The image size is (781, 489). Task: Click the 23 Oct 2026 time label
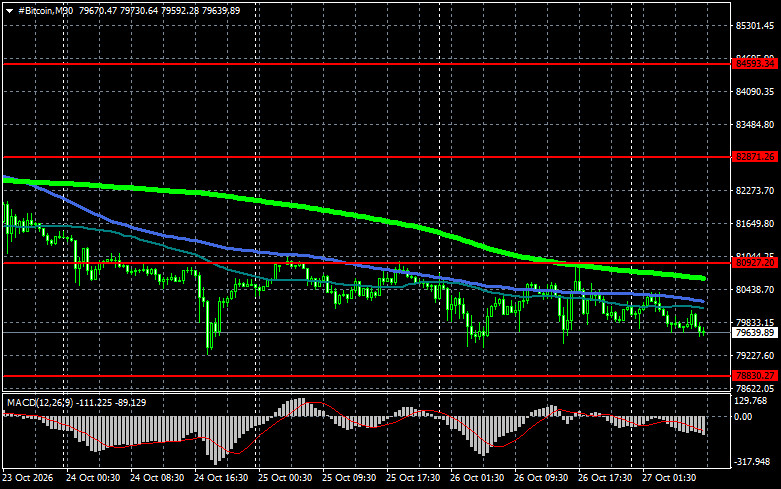click(x=27, y=478)
